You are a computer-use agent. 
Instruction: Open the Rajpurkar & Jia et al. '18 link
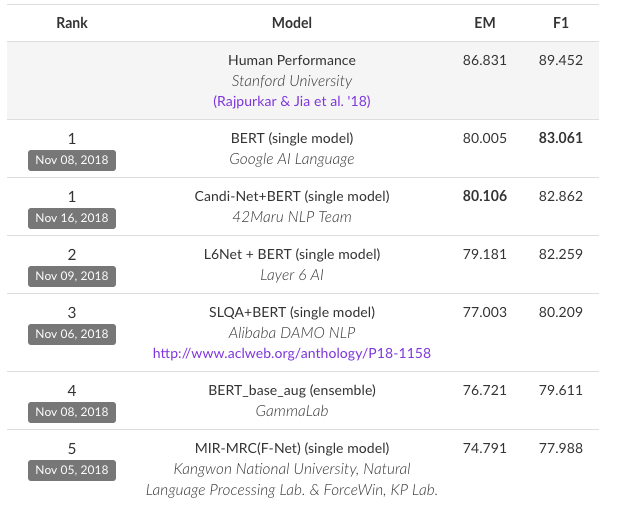point(291,101)
